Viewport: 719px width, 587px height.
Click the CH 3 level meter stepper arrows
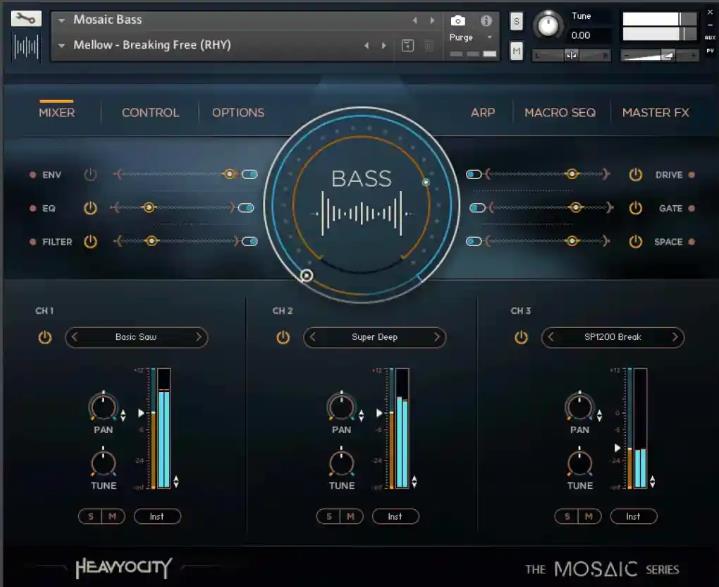pos(653,481)
